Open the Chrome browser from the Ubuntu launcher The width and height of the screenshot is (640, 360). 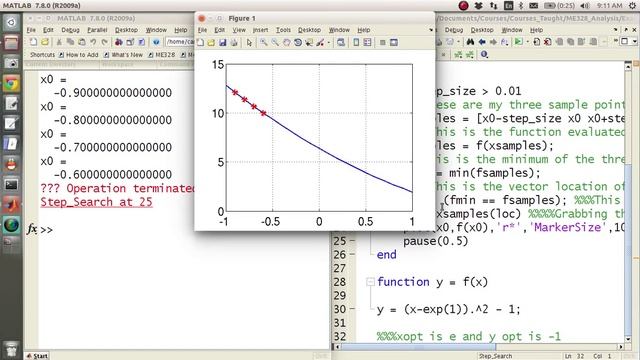(x=11, y=84)
